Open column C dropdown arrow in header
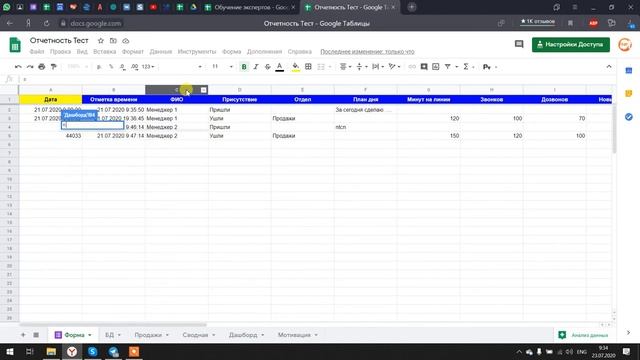Image resolution: width=640 pixels, height=360 pixels. 203,90
